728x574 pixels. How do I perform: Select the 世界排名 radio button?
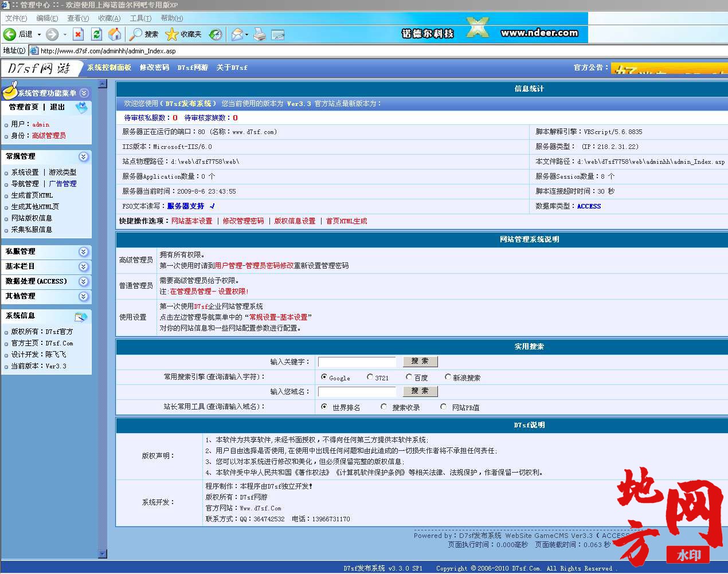coord(324,407)
